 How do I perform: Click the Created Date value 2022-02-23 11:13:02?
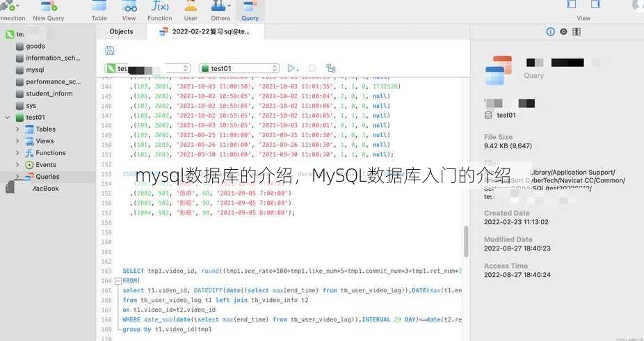516,222
